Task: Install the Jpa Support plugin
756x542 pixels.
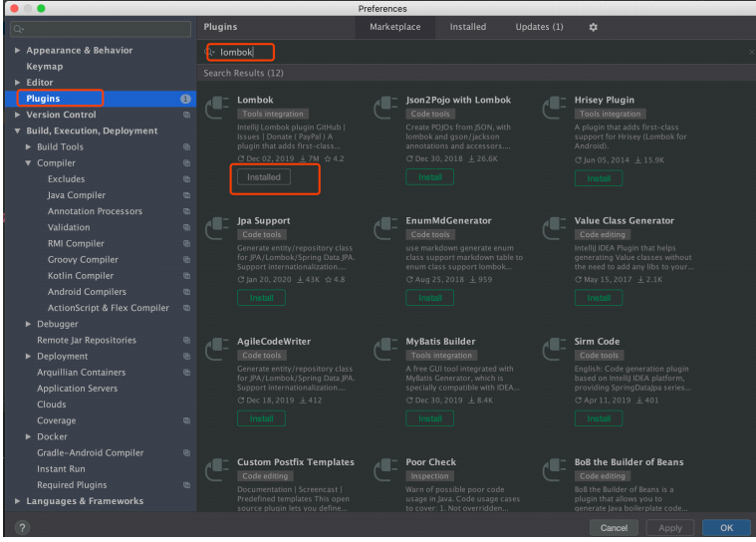Action: click(x=261, y=298)
